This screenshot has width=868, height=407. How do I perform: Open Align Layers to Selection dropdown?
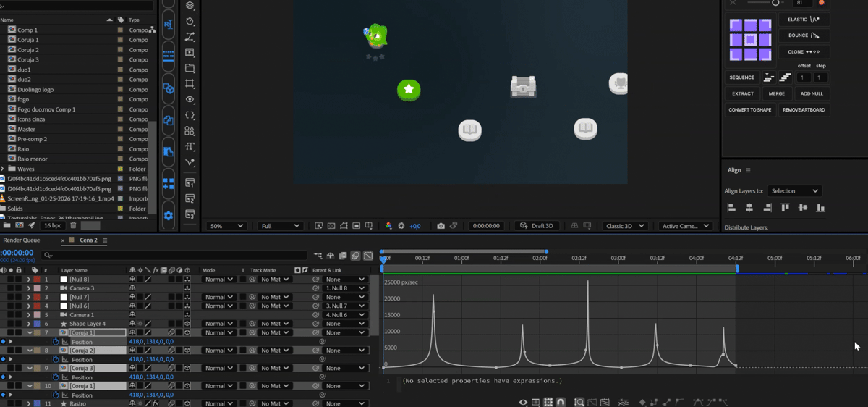(794, 190)
